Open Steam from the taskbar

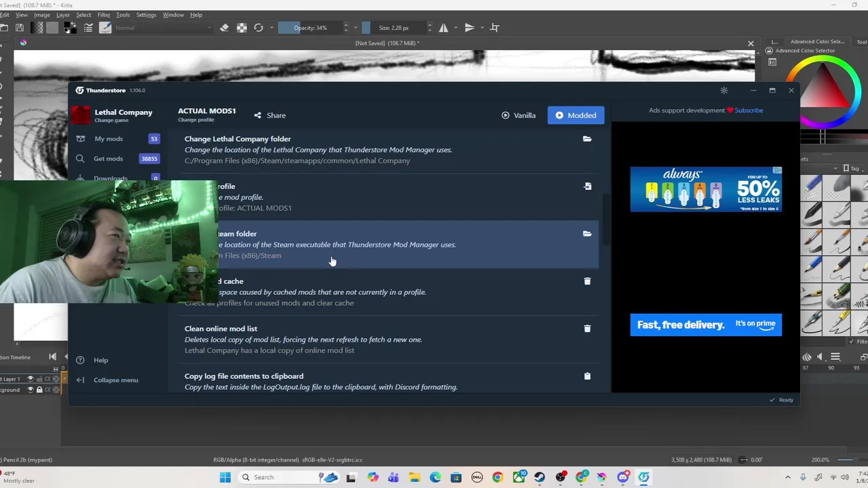point(540,477)
